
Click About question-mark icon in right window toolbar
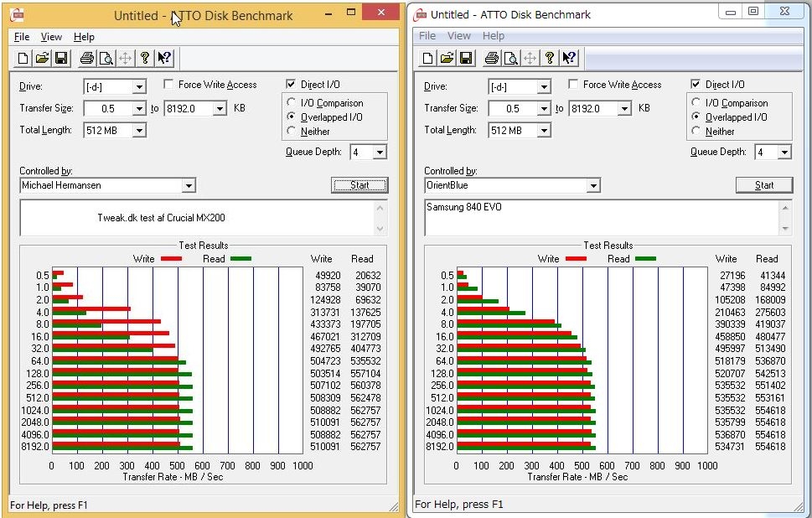pyautogui.click(x=549, y=58)
